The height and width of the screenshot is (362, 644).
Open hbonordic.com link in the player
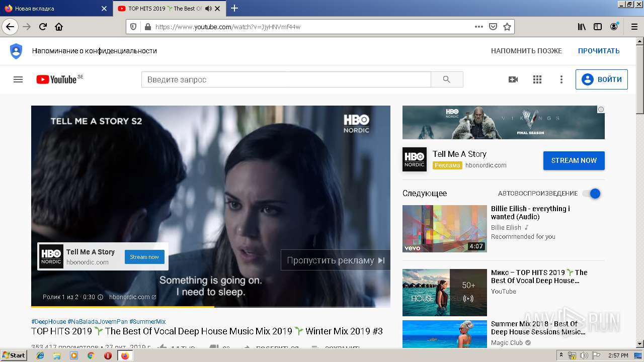pos(132,297)
